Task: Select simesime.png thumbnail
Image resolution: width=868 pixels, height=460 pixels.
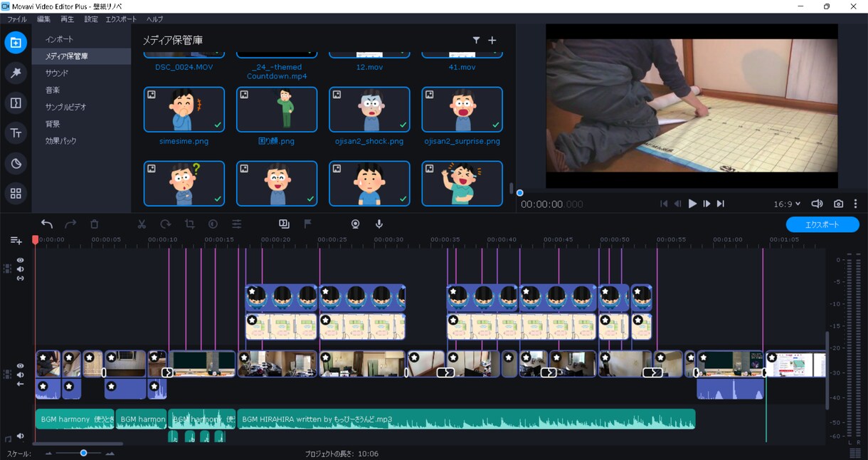Action: coord(184,110)
